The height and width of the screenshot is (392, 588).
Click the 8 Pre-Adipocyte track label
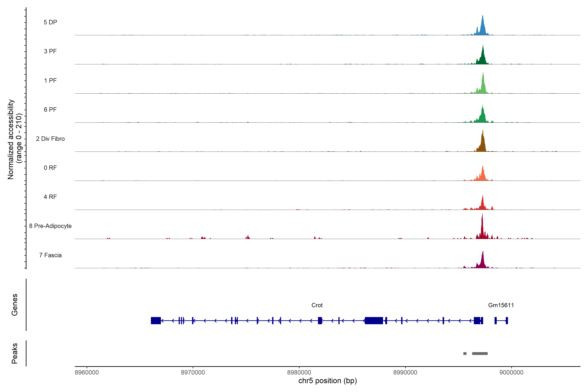(x=50, y=226)
